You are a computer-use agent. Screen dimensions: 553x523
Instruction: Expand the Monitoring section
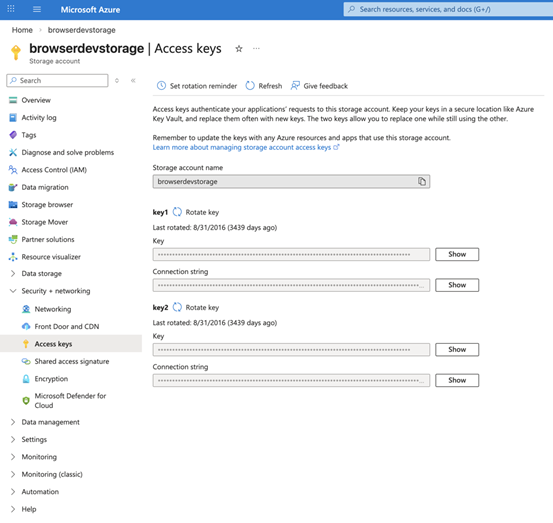click(13, 457)
